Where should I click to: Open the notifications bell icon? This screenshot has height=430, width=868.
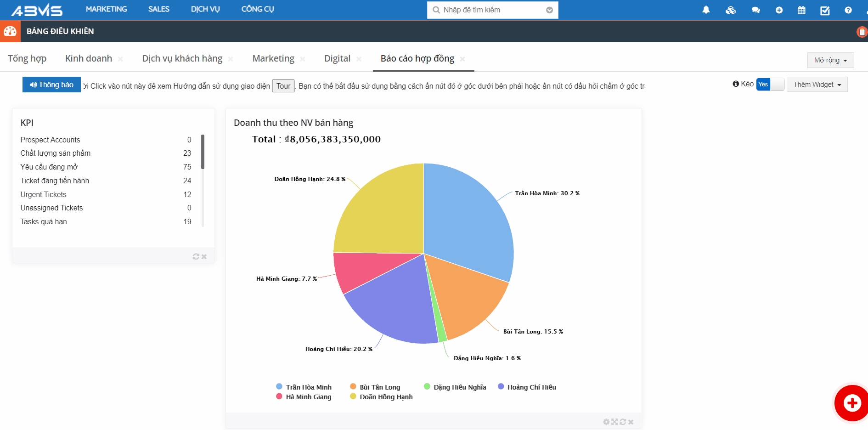point(706,10)
